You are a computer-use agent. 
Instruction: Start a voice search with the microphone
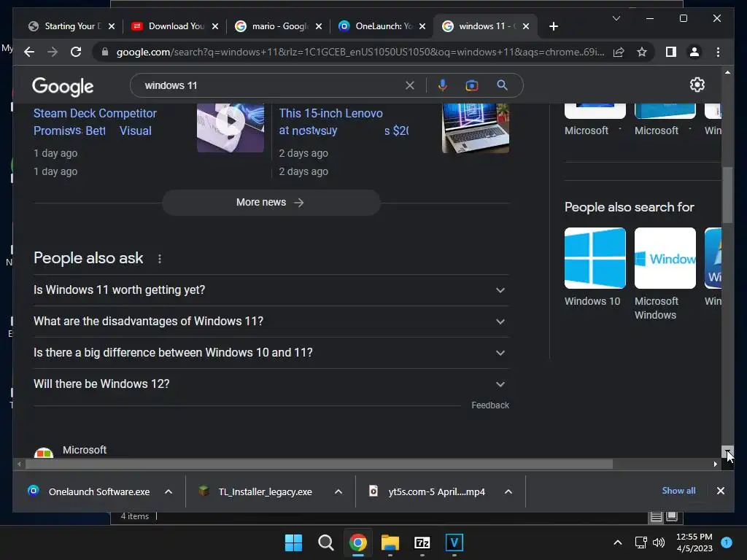pos(443,85)
